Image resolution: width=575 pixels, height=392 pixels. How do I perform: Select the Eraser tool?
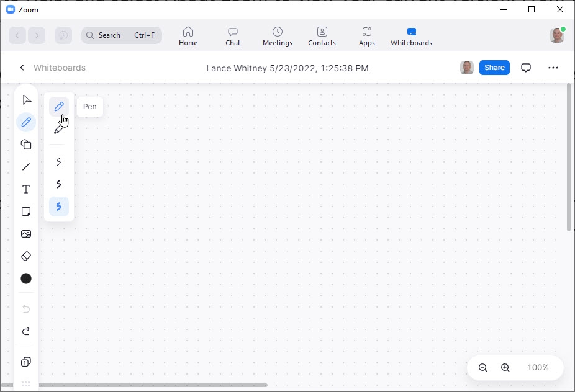click(x=26, y=256)
